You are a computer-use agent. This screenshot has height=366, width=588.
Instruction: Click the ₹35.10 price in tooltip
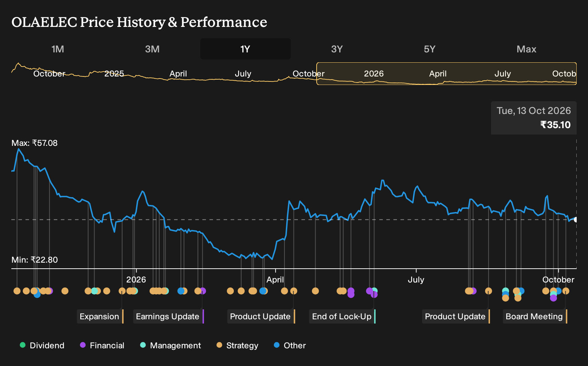[x=555, y=125]
